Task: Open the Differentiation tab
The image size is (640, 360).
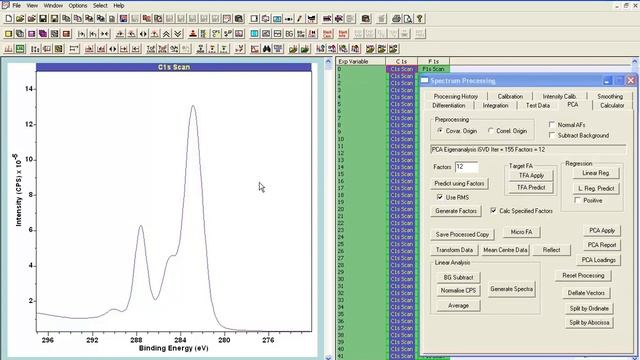Action: (x=449, y=105)
